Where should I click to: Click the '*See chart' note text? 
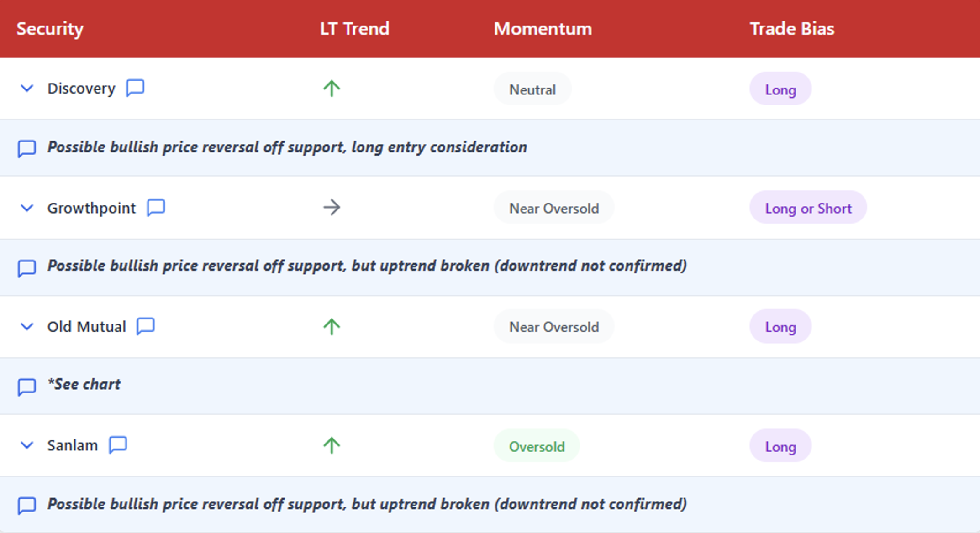tap(84, 384)
